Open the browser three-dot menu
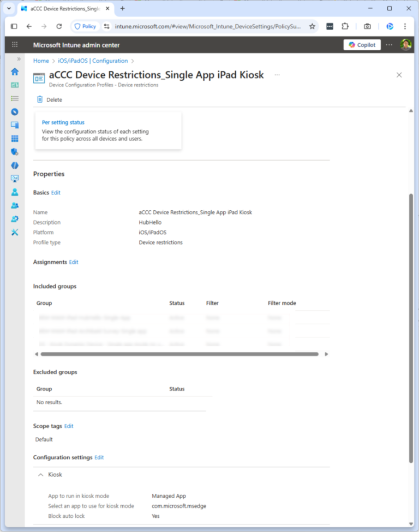419x532 pixels. pos(405,26)
